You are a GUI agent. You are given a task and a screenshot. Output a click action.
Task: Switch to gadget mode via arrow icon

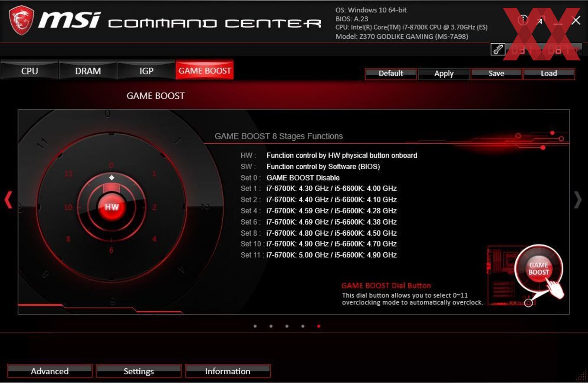[x=541, y=20]
